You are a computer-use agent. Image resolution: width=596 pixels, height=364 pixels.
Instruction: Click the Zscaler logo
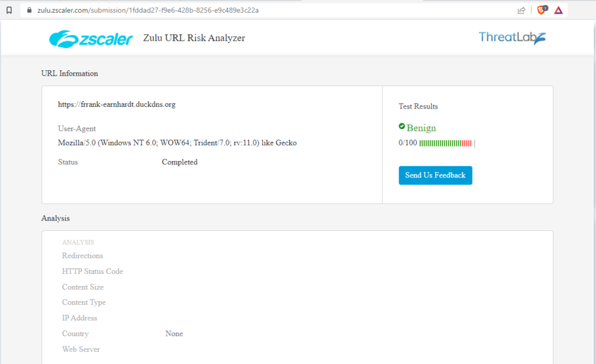(x=91, y=39)
